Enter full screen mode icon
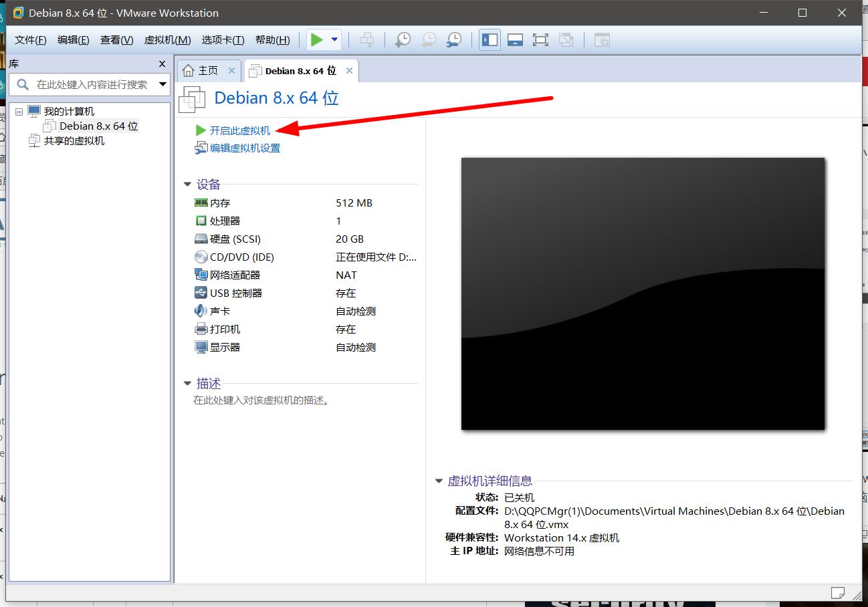This screenshot has height=607, width=868. (x=540, y=40)
